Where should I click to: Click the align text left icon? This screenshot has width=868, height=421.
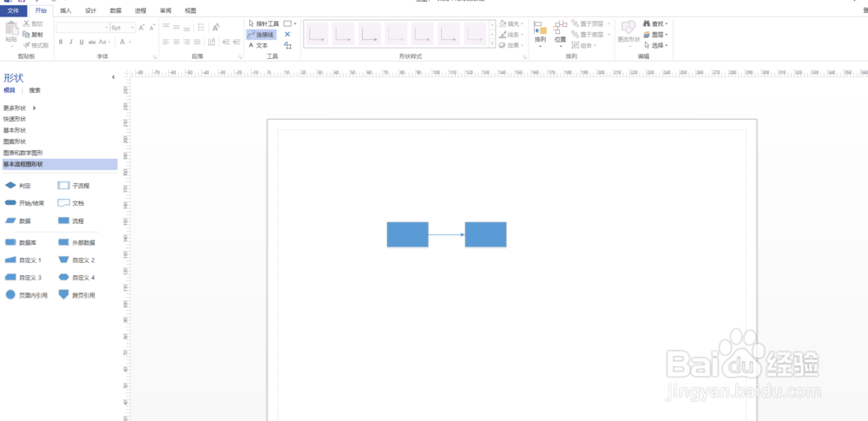tap(166, 42)
